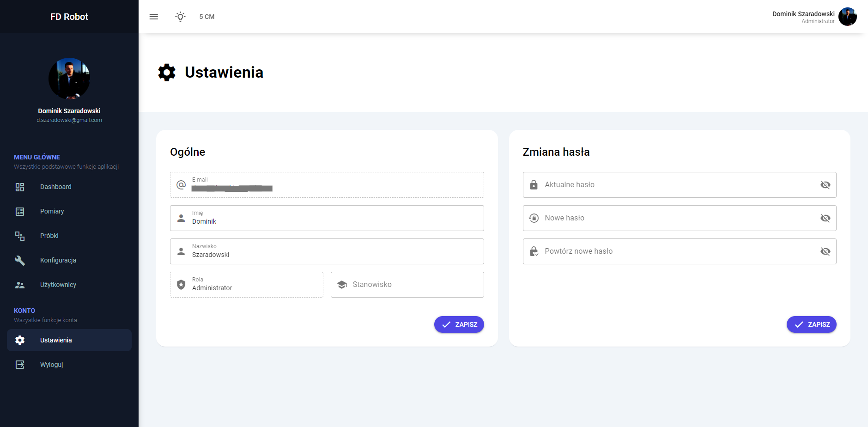
Task: Click the Konfiguracja wrench icon
Action: coord(20,261)
